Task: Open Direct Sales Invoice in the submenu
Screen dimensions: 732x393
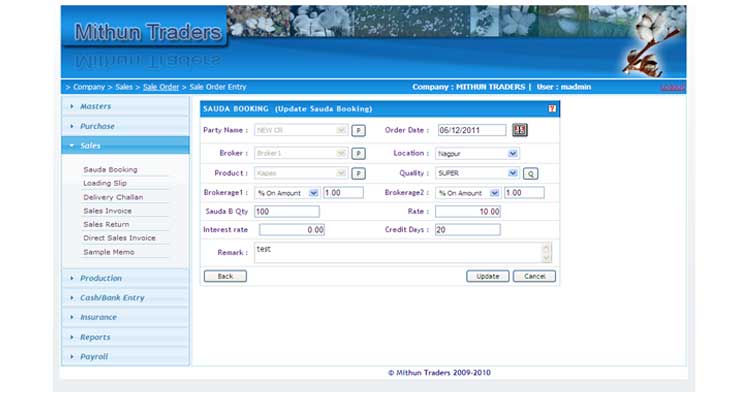Action: pos(119,238)
